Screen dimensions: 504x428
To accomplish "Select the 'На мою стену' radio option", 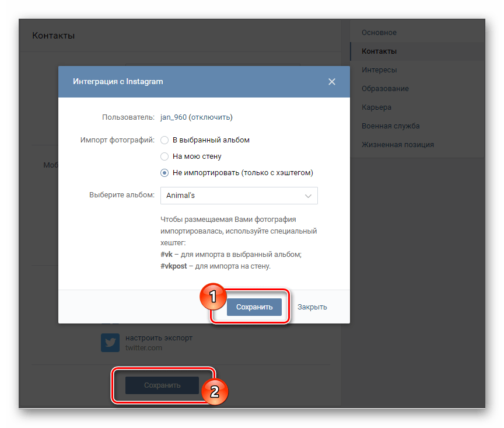I will coord(164,156).
